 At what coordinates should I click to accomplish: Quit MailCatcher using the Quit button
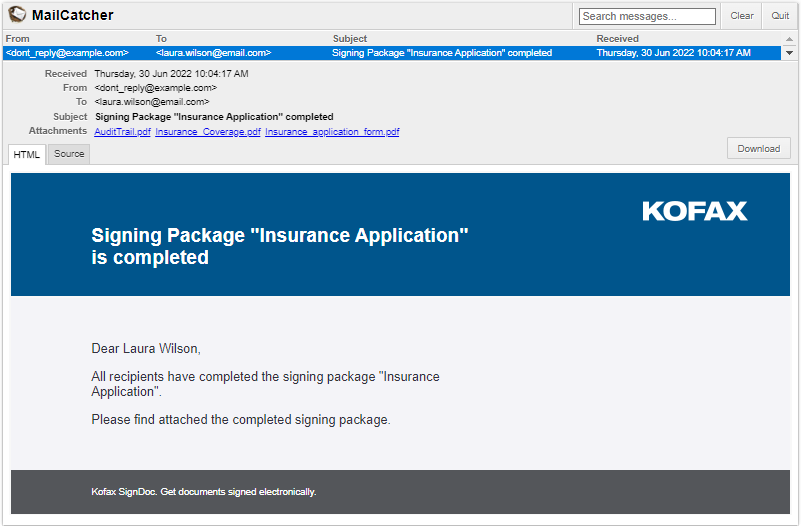[x=780, y=16]
